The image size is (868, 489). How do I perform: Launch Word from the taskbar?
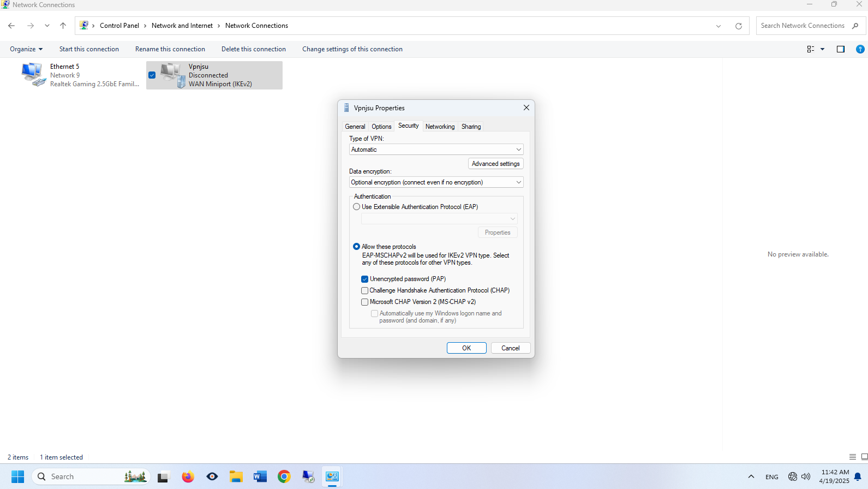[260, 476]
